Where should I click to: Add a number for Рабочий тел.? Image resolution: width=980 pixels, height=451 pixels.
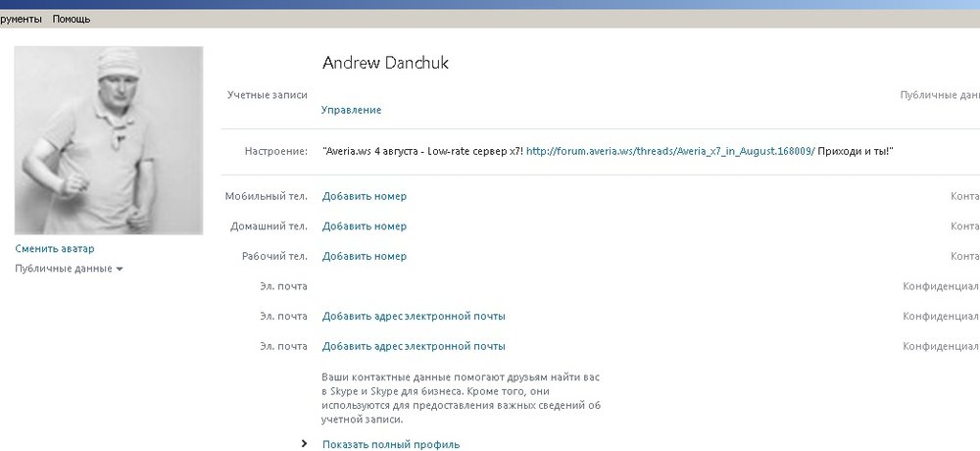click(x=364, y=256)
